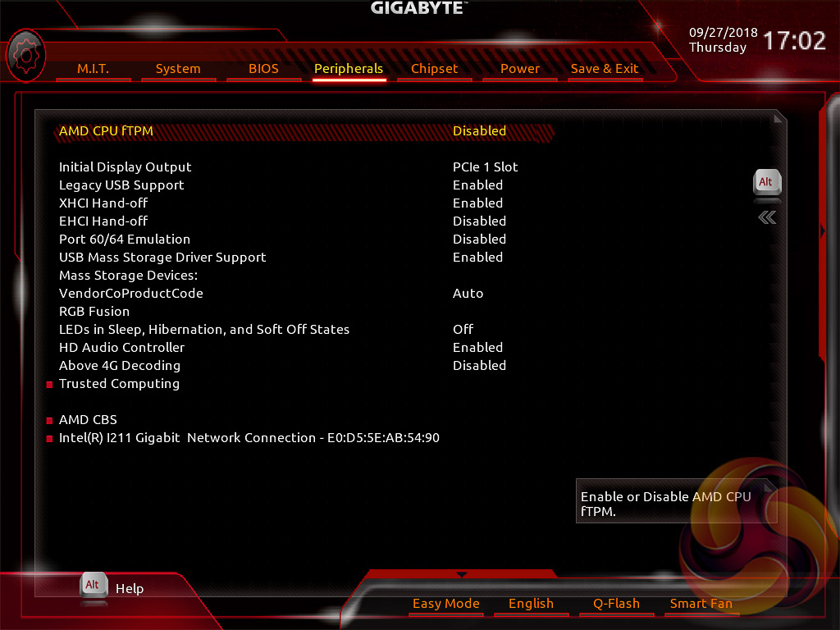Open the VendorCoProductCode Auto value
Image resolution: width=840 pixels, height=630 pixels.
tap(468, 294)
